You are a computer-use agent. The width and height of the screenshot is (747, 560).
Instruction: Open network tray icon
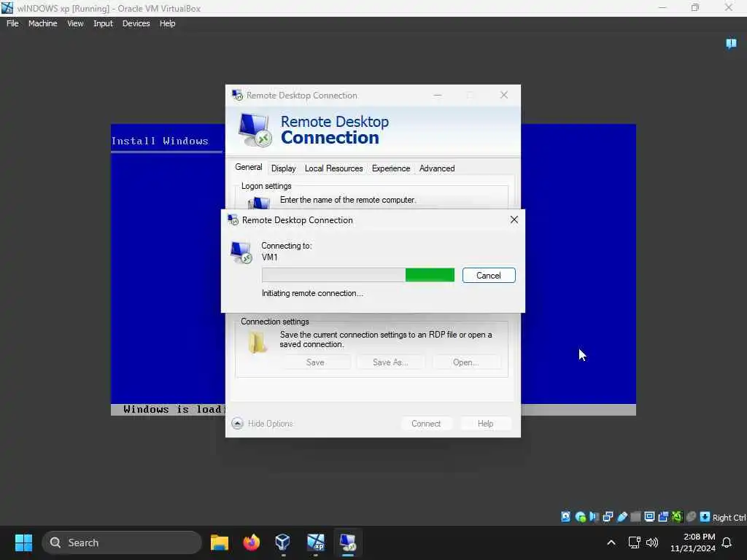tap(634, 542)
